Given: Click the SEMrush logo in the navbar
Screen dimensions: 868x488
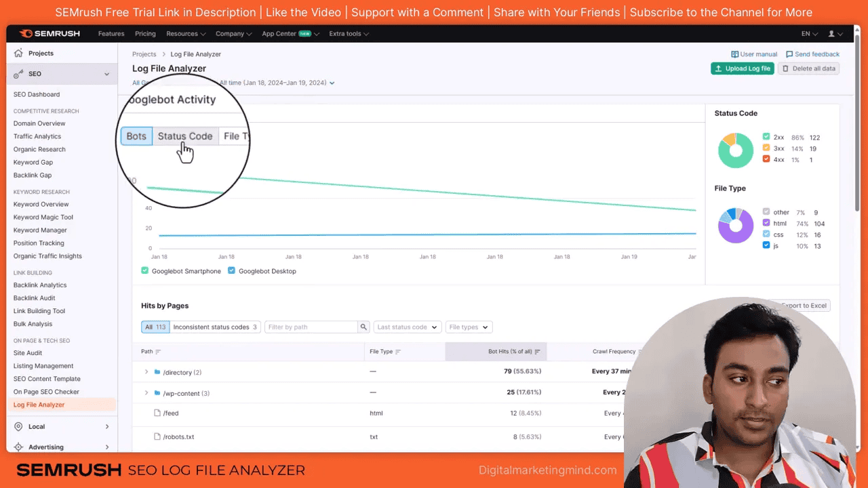Looking at the screenshot, I should 49,33.
